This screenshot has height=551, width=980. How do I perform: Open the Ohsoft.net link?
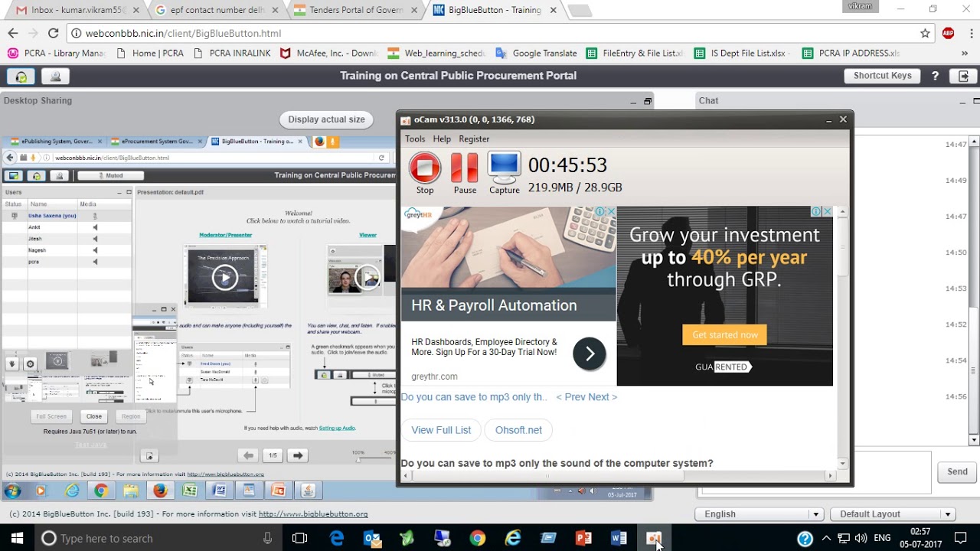point(518,430)
